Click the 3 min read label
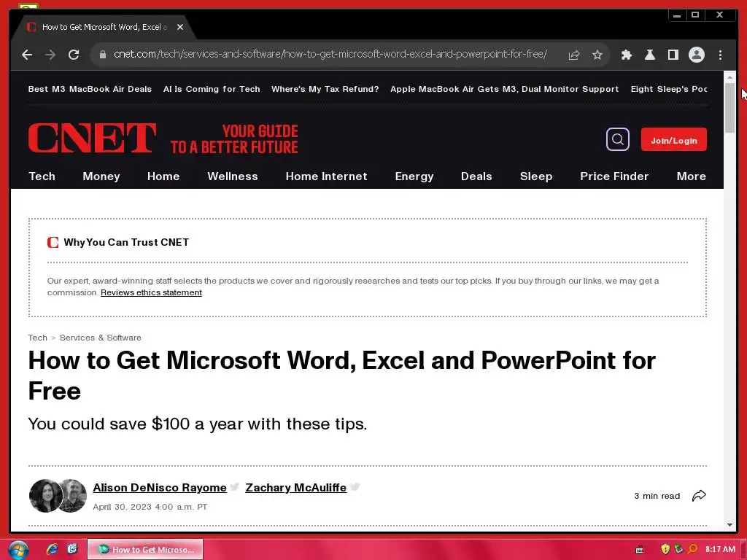The height and width of the screenshot is (560, 747). click(657, 496)
